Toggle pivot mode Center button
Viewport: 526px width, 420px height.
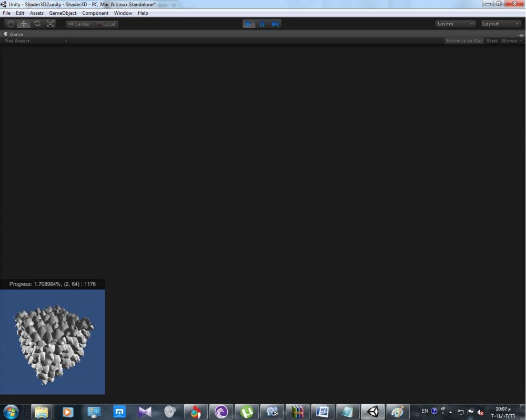pyautogui.click(x=79, y=24)
